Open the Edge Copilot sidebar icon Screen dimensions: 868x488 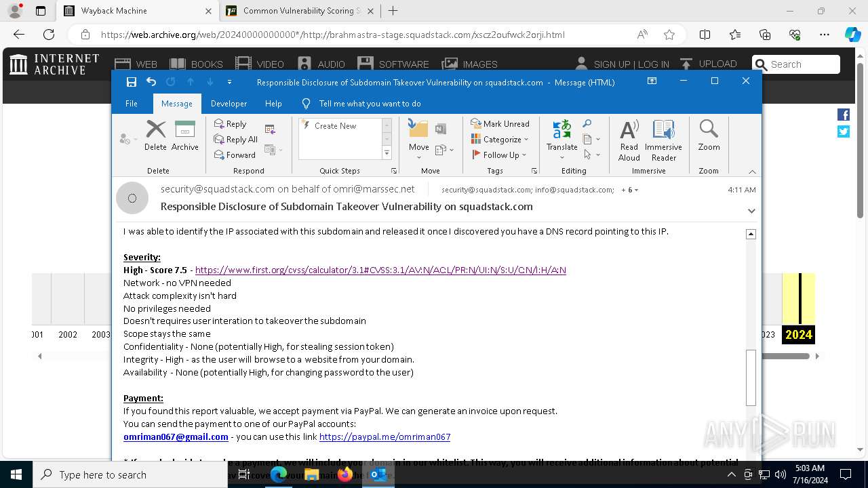point(852,35)
